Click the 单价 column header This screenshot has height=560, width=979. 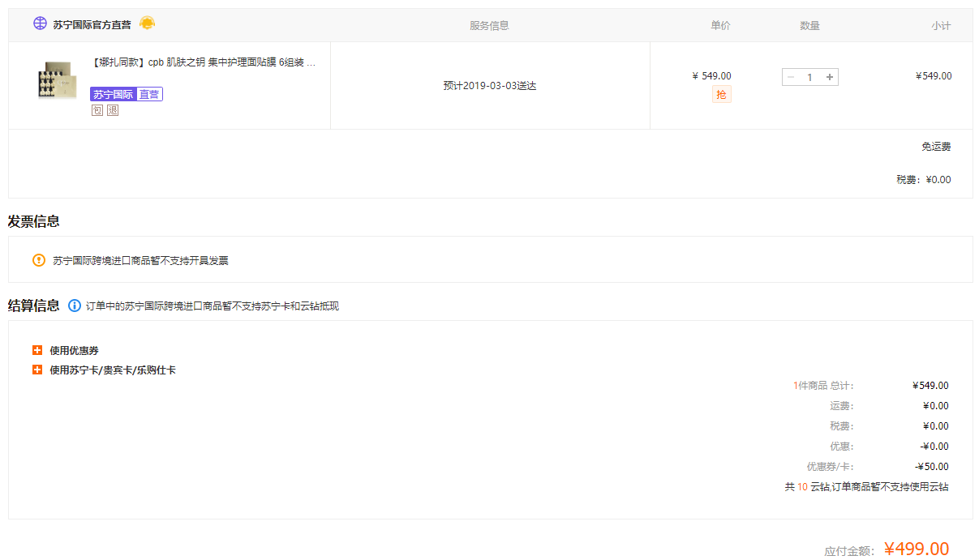[x=720, y=25]
